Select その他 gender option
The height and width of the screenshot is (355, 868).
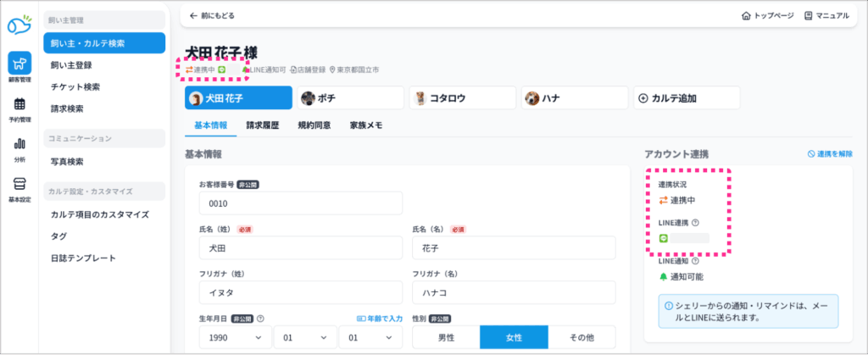coord(581,337)
